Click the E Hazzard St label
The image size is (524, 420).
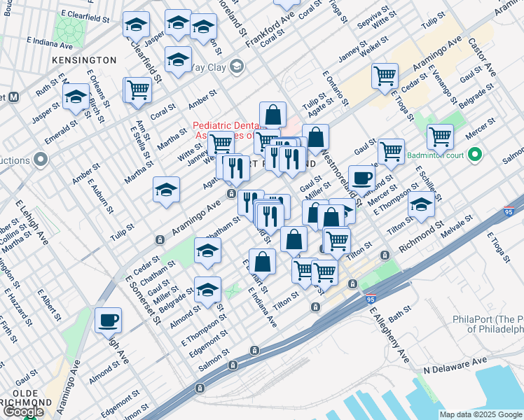[18, 307]
